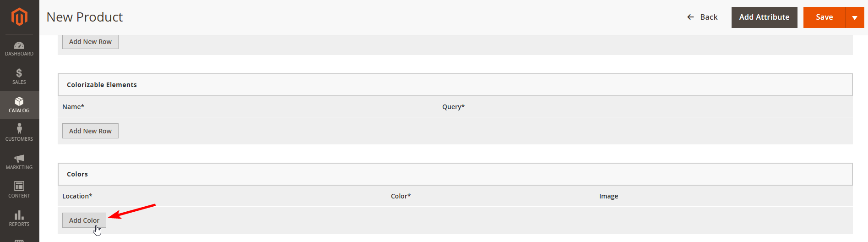Expand the Save options dropdown arrow
868x242 pixels.
pyautogui.click(x=855, y=17)
